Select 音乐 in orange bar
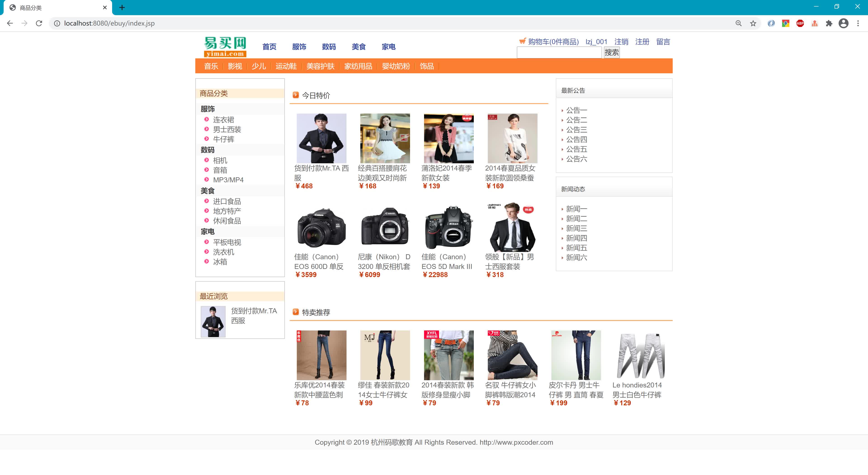868x475 pixels. coord(211,66)
